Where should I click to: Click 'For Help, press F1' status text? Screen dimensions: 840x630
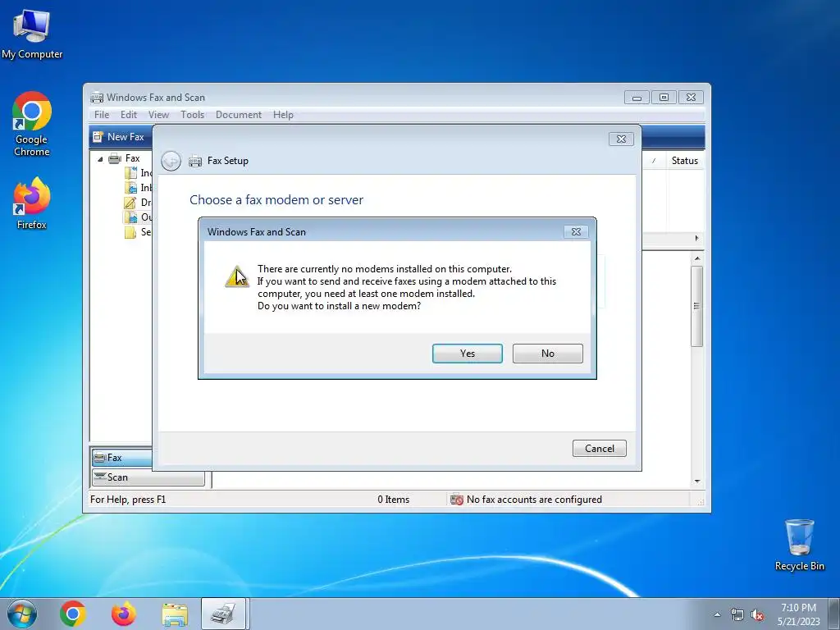128,500
